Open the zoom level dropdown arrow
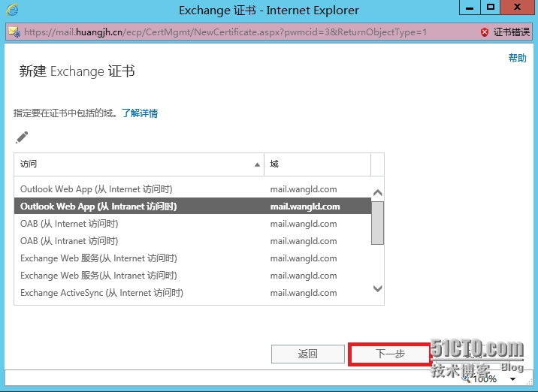This screenshot has height=392, width=538. click(512, 379)
